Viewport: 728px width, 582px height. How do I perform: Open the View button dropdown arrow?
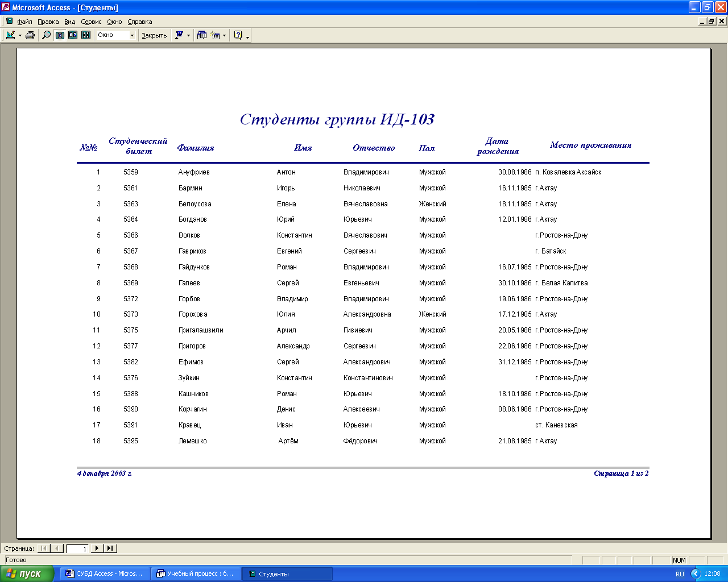coord(20,35)
